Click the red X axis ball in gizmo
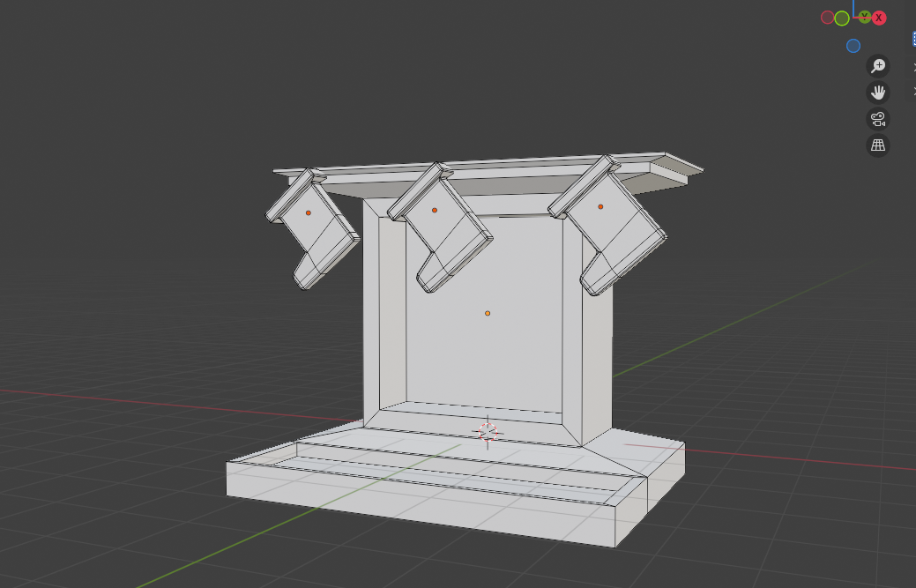 click(879, 18)
